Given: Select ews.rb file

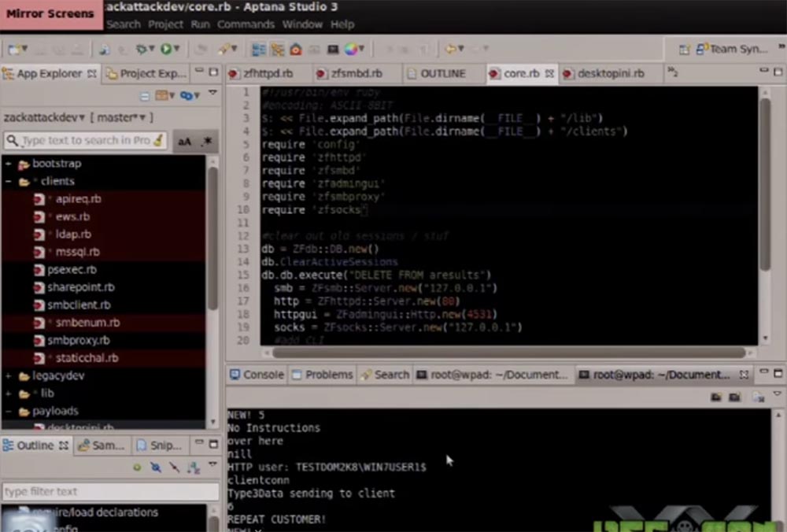Looking at the screenshot, I should pyautogui.click(x=72, y=217).
